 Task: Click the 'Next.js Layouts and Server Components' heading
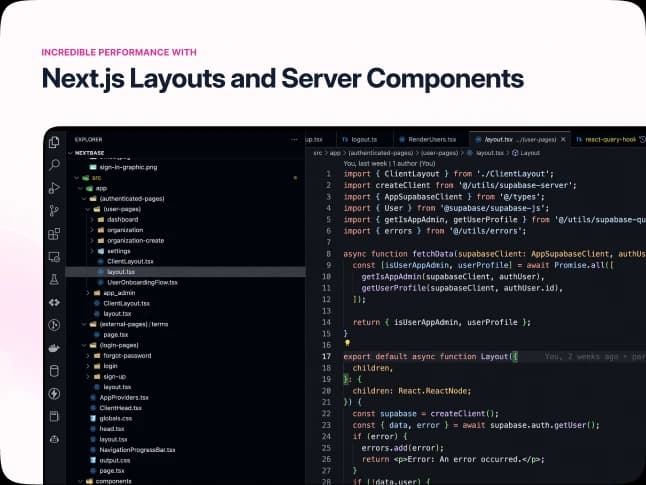click(283, 78)
